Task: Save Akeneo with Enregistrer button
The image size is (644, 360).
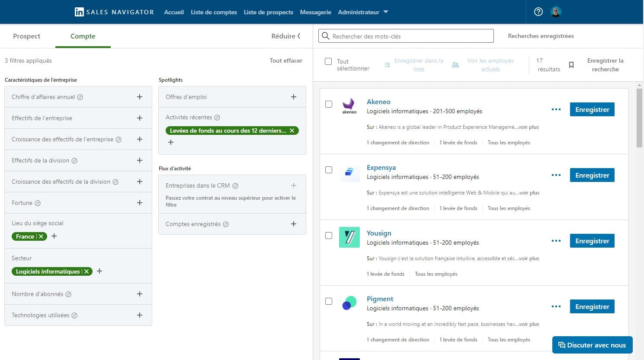Action: pyautogui.click(x=592, y=109)
